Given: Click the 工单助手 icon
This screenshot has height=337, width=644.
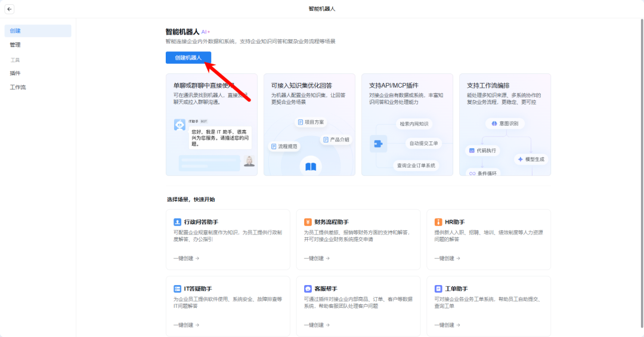Looking at the screenshot, I should [x=438, y=289].
